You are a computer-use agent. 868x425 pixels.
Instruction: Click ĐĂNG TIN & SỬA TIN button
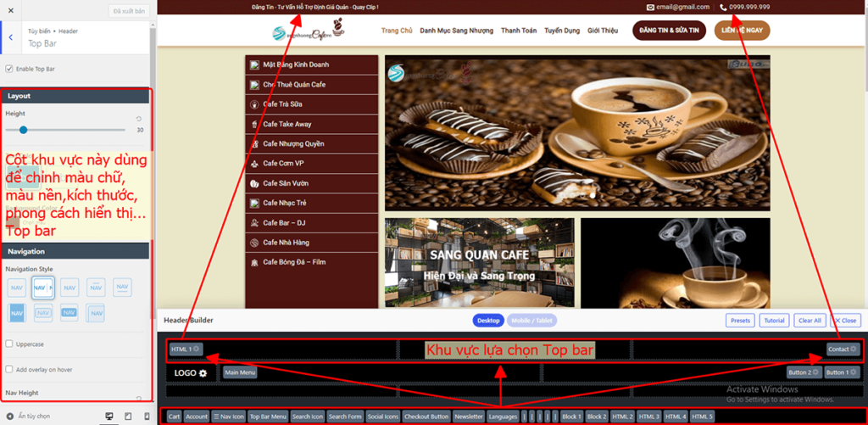coord(670,31)
